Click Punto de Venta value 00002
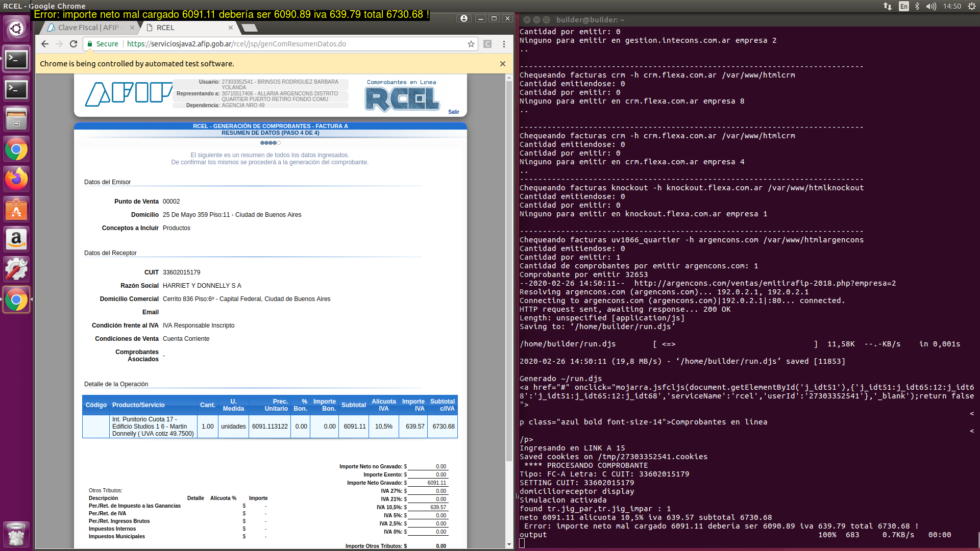 pyautogui.click(x=171, y=202)
